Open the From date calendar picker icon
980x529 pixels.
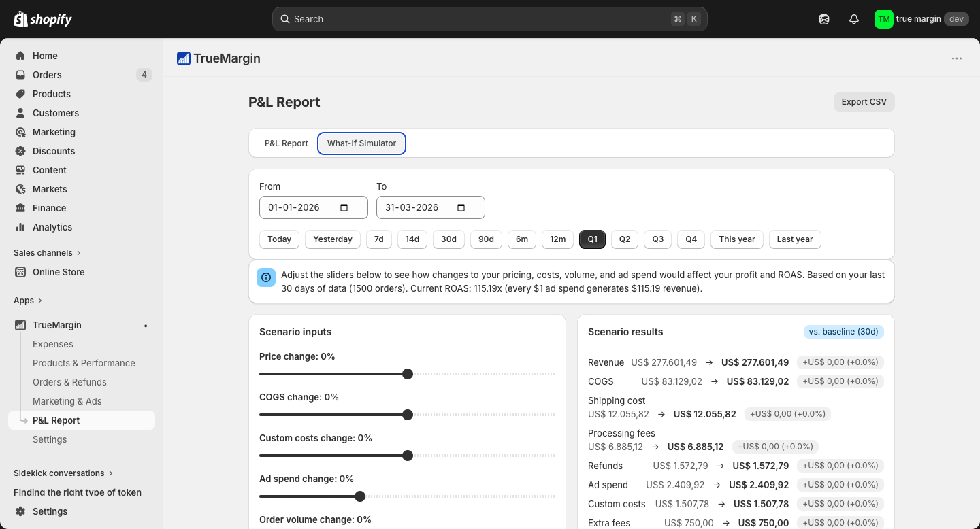(344, 207)
